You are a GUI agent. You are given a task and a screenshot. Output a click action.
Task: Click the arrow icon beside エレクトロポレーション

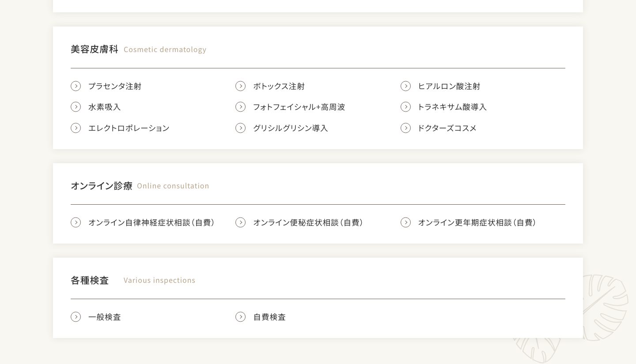tap(76, 128)
